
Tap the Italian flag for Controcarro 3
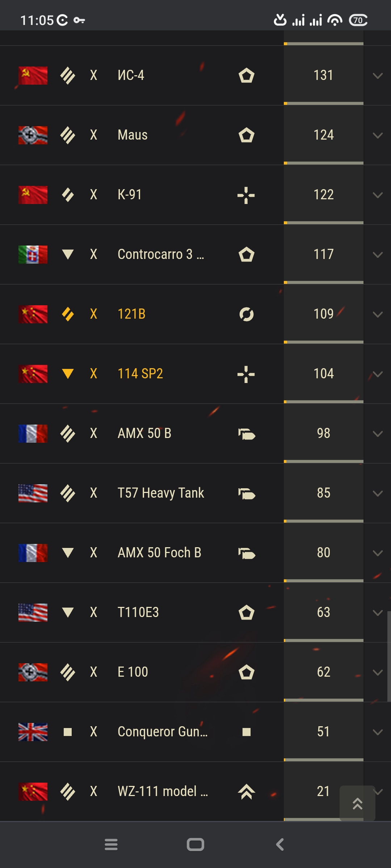[33, 255]
